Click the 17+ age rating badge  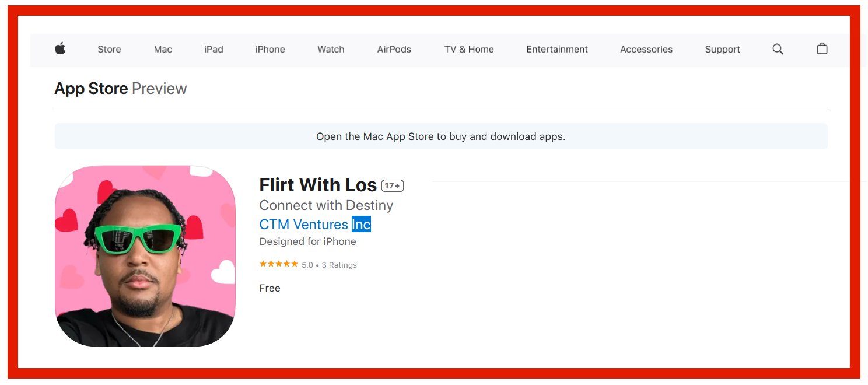393,186
